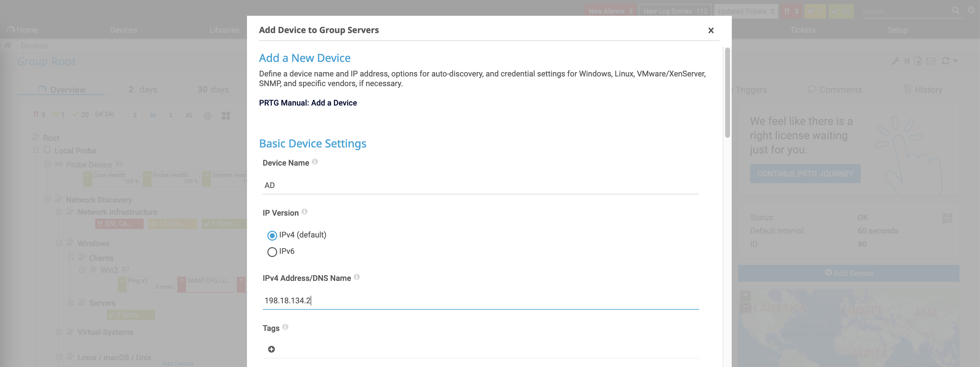The height and width of the screenshot is (367, 980).
Task: Expand the Servers group node
Action: pyautogui.click(x=70, y=303)
